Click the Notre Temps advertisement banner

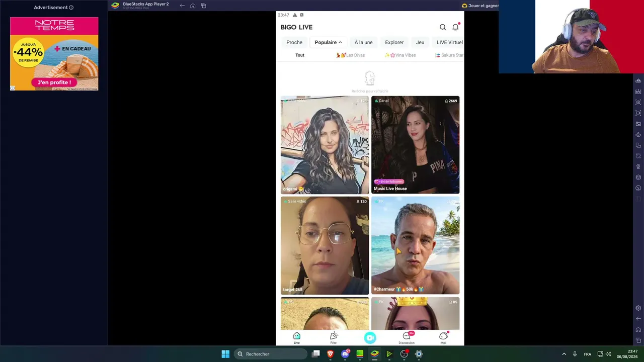pyautogui.click(x=54, y=54)
